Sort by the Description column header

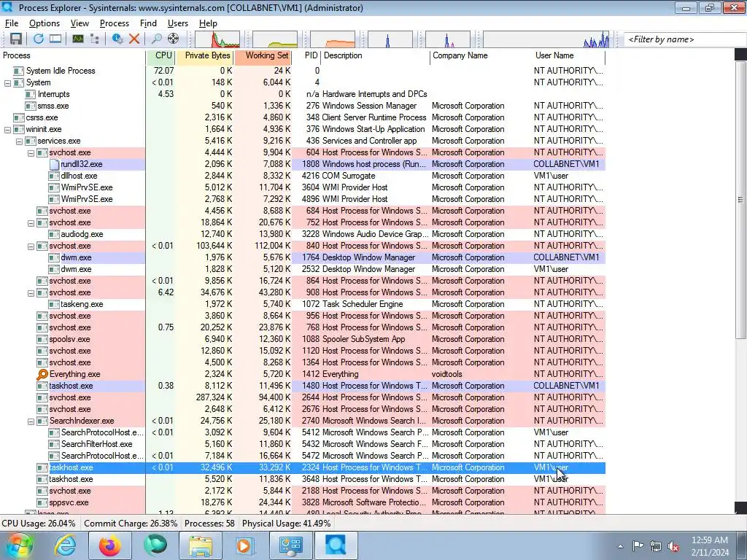coord(376,55)
